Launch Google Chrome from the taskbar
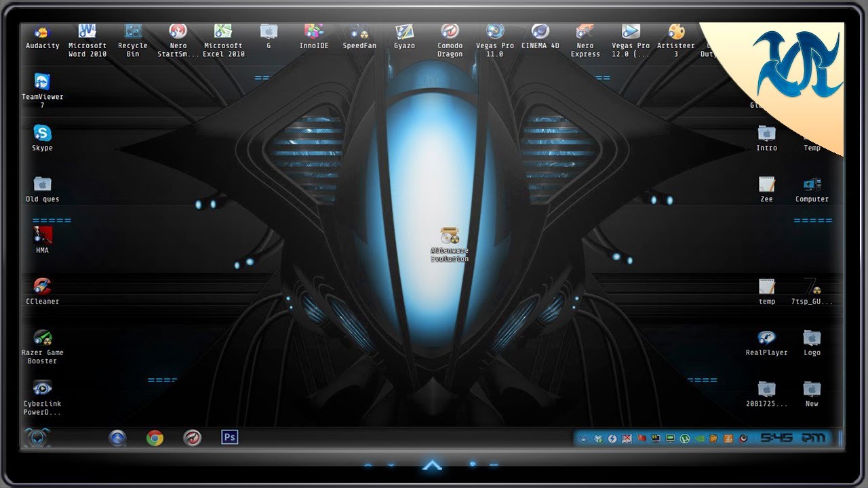Image resolution: width=868 pixels, height=488 pixels. point(155,438)
